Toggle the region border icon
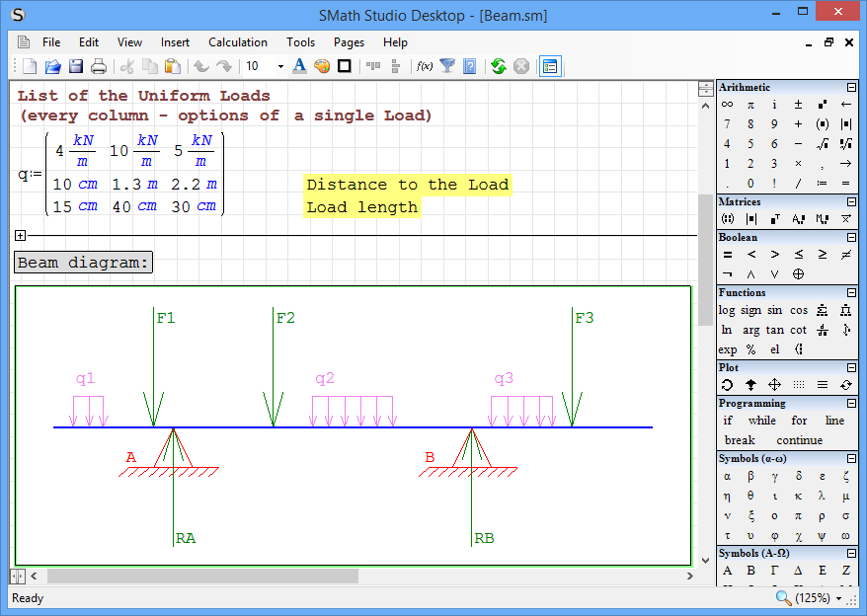867x616 pixels. click(x=345, y=66)
